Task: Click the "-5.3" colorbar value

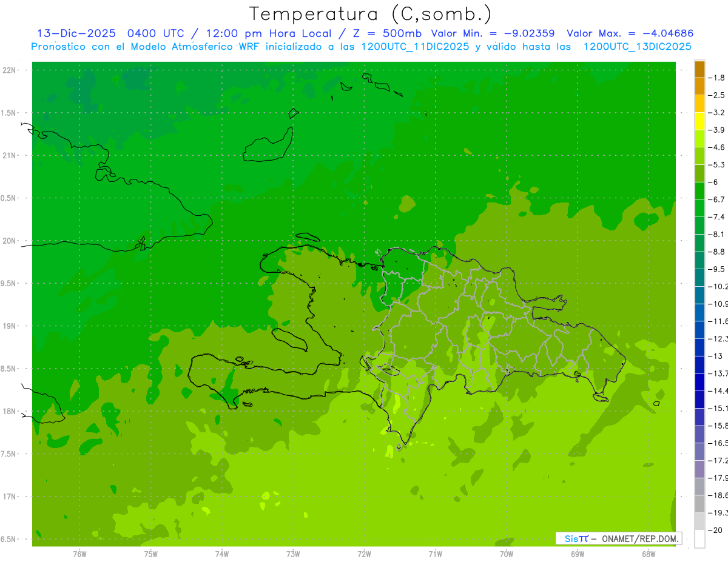Action: pos(716,164)
